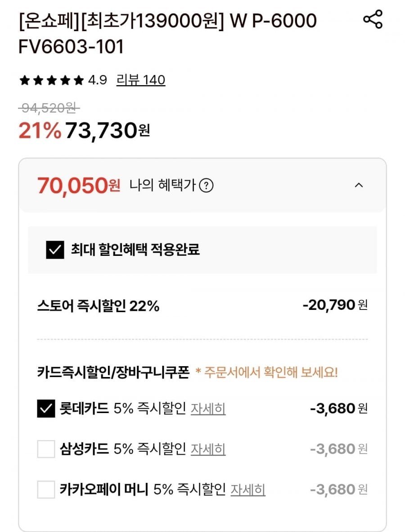
Task: Click the 스토어 즉시할인 22% row label
Action: 98,306
